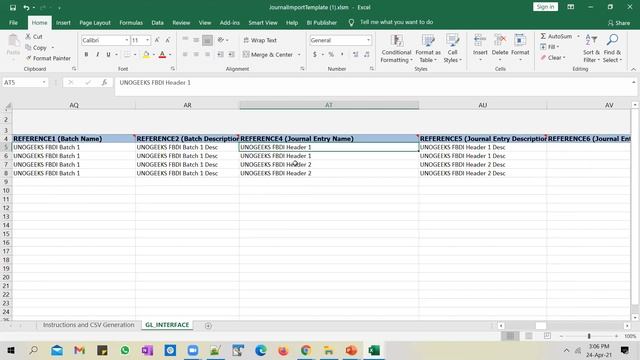The image size is (640, 360).
Task: Switch to Page Break Preview in status bar
Action: [x=547, y=336]
